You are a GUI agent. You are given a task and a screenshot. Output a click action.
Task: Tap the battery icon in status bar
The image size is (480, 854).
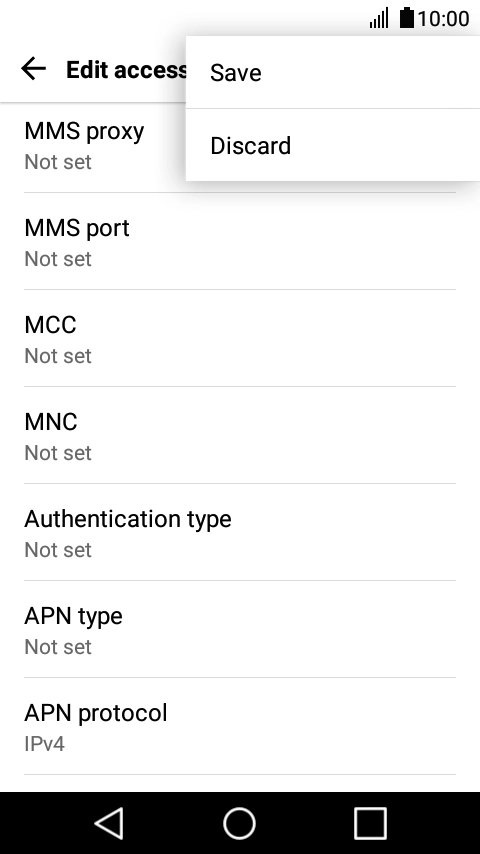[x=406, y=18]
